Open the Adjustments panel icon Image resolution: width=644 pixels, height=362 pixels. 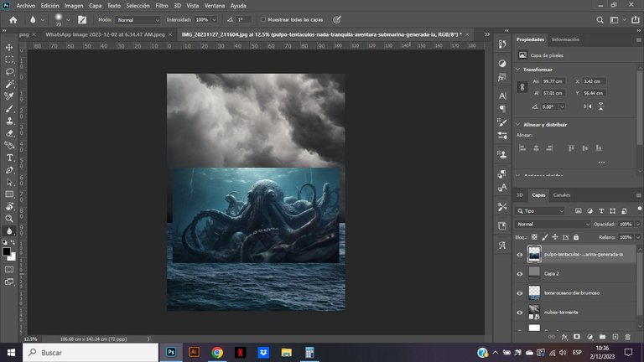pyautogui.click(x=502, y=63)
